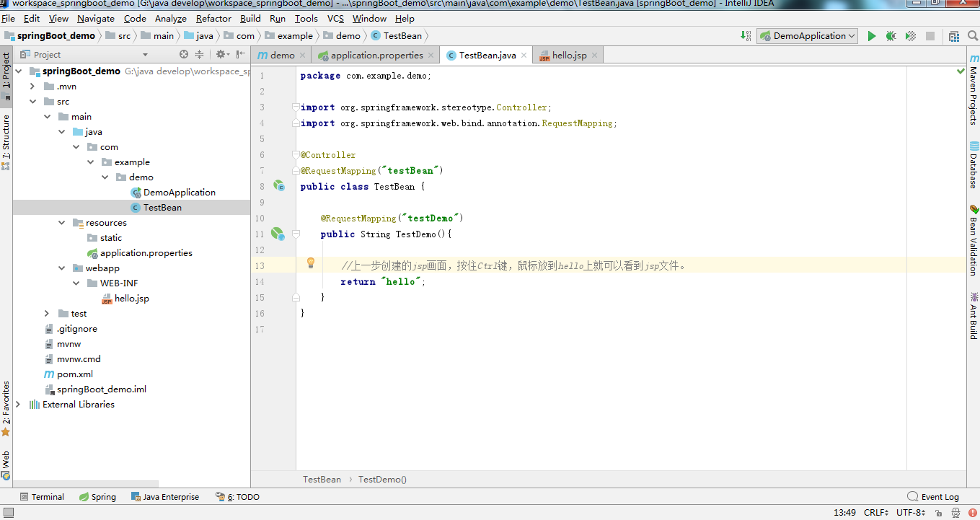Expand the test folder
The width and height of the screenshot is (980, 520).
click(x=47, y=314)
